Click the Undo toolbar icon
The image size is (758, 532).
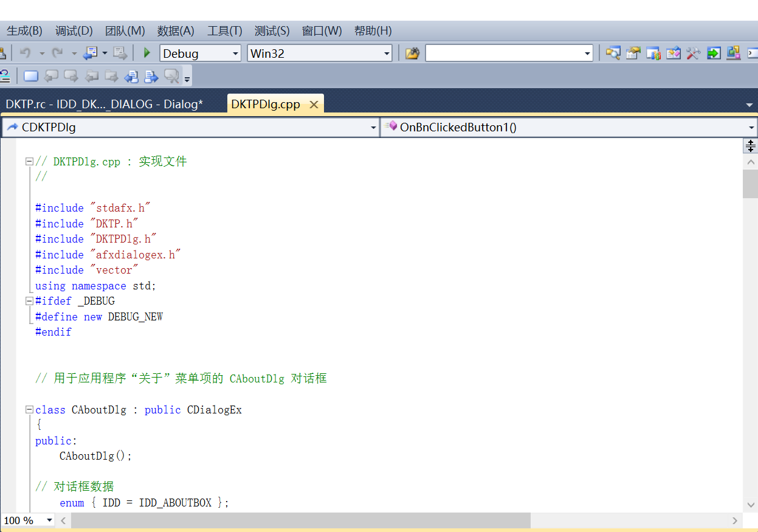click(x=25, y=53)
